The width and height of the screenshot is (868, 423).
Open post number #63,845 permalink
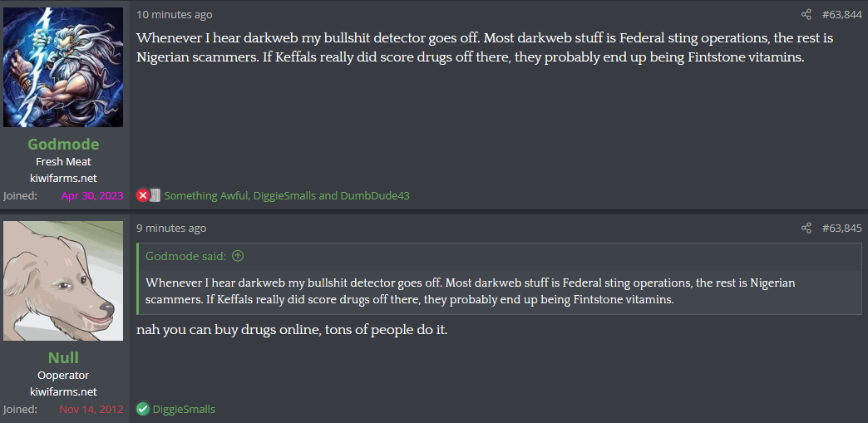[x=841, y=228]
